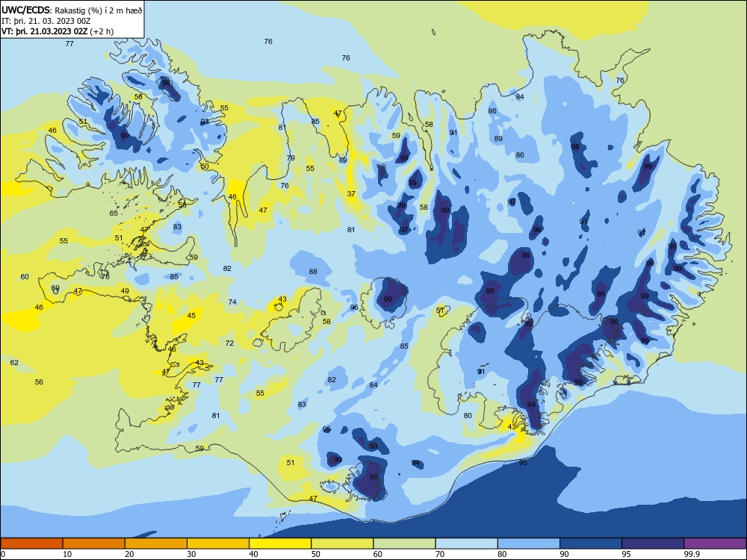Click the navy-purple 95–99.9 legend swatch
Viewport: 747px width, 560px height.
pyautogui.click(x=653, y=544)
